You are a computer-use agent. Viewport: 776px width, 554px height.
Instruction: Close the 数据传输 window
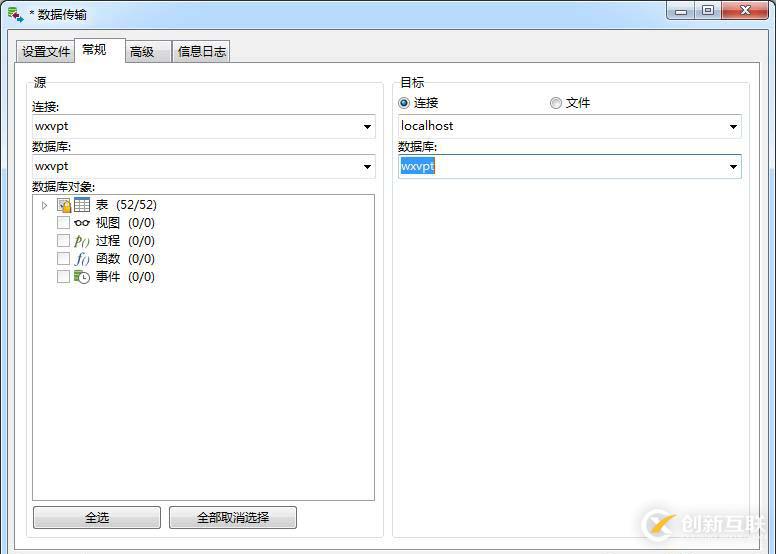coord(745,10)
